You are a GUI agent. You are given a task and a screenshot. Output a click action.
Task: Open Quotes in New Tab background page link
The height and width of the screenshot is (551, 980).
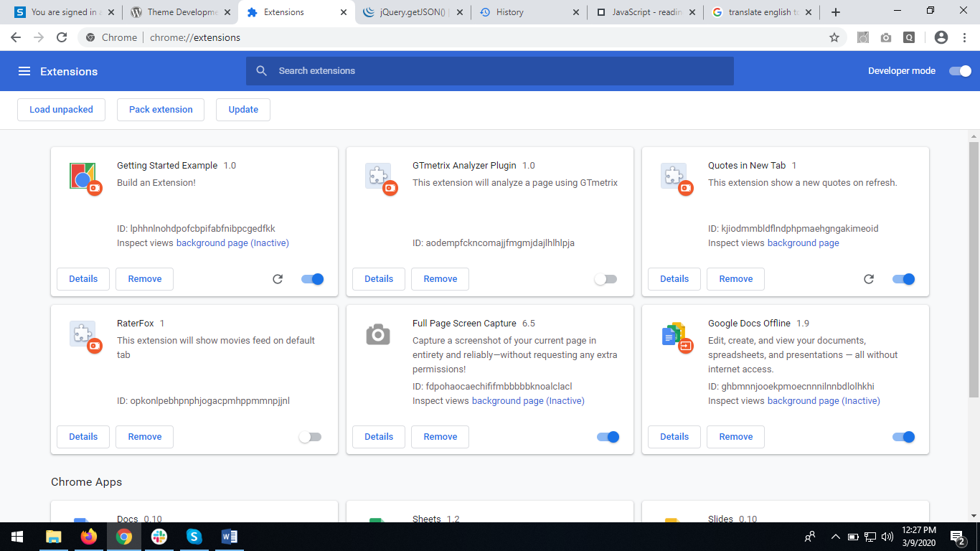804,243
